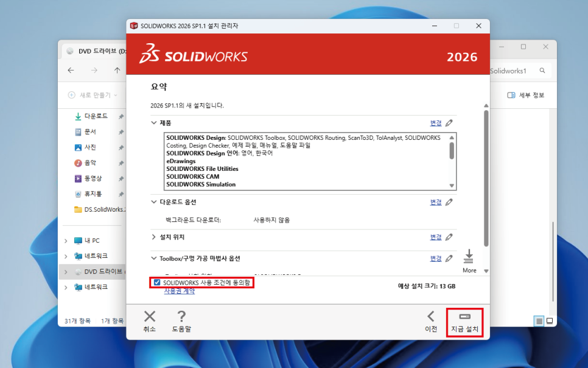Click pencil icon beside 설치 위치

449,237
